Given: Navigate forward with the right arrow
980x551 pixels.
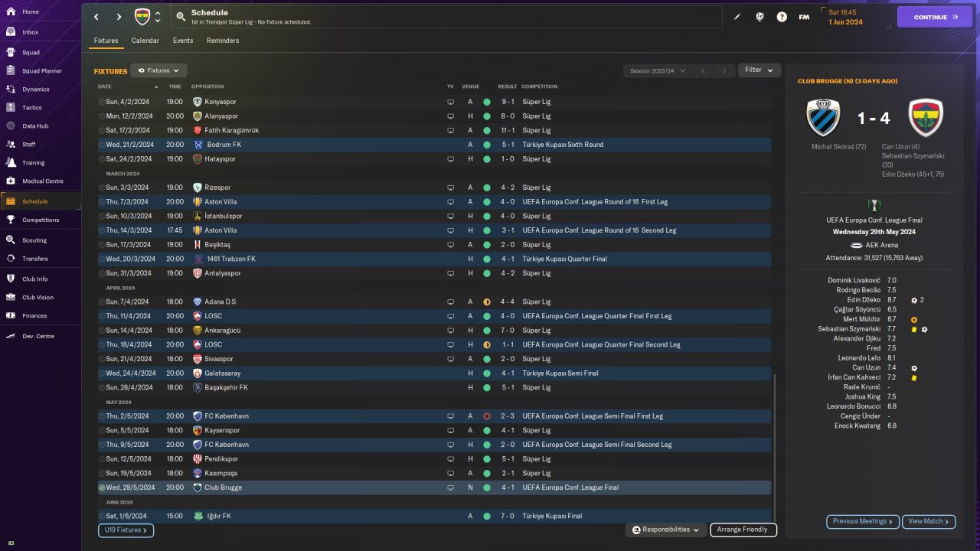Looking at the screenshot, I should coord(119,17).
